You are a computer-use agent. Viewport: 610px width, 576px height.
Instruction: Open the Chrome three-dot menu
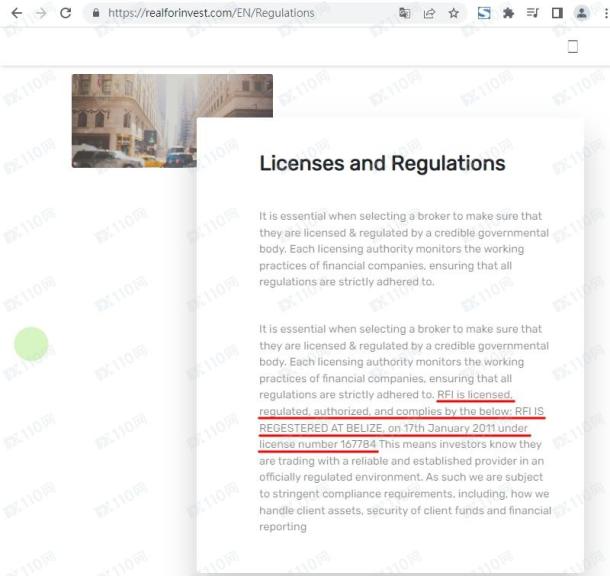pyautogui.click(x=606, y=13)
